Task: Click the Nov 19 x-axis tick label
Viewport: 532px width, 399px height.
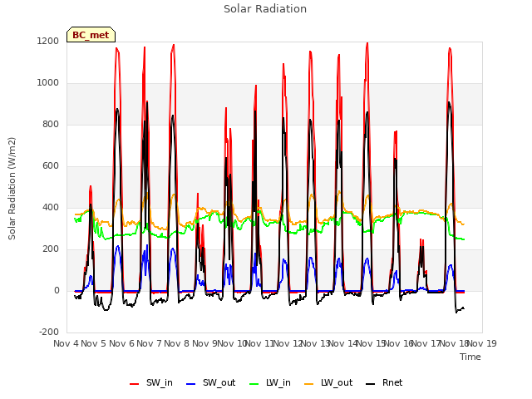Action: [x=482, y=343]
